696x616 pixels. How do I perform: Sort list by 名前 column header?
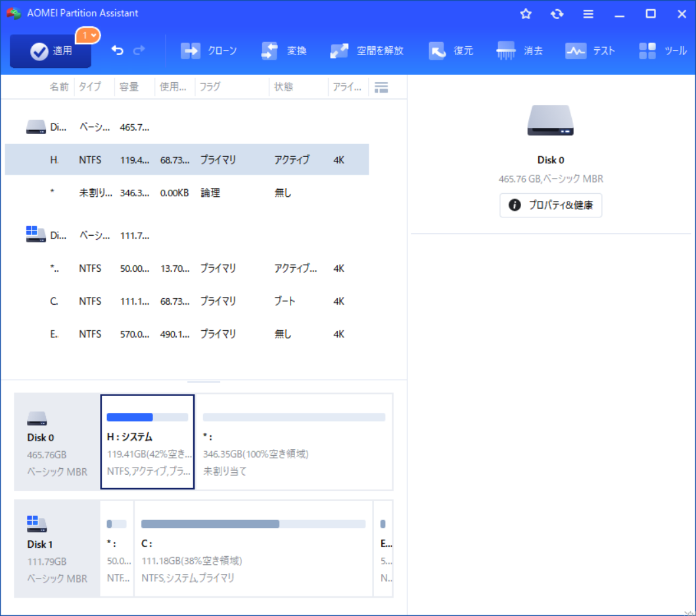[59, 87]
